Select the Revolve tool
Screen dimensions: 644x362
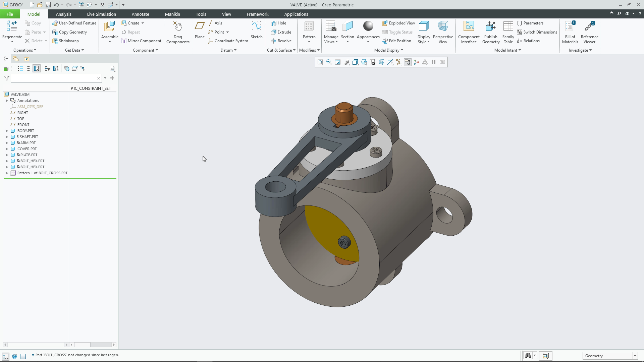pyautogui.click(x=281, y=41)
